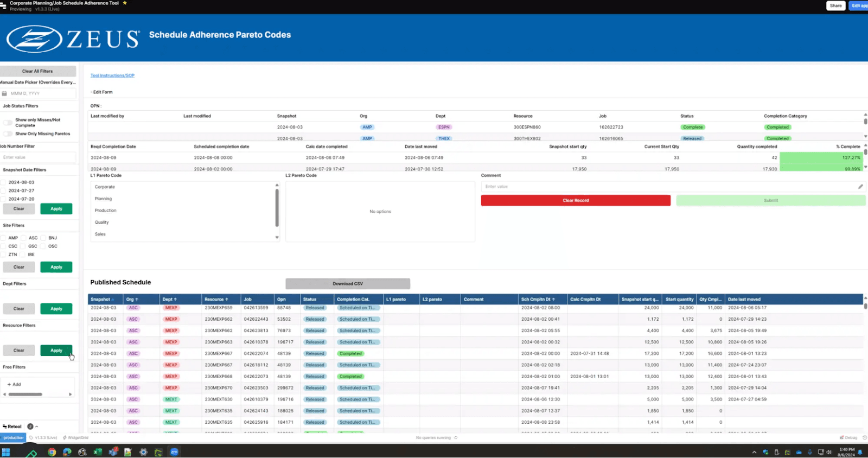This screenshot has height=458, width=868.
Task: Toggle Show Only Missing Paretos
Action: coord(8,133)
